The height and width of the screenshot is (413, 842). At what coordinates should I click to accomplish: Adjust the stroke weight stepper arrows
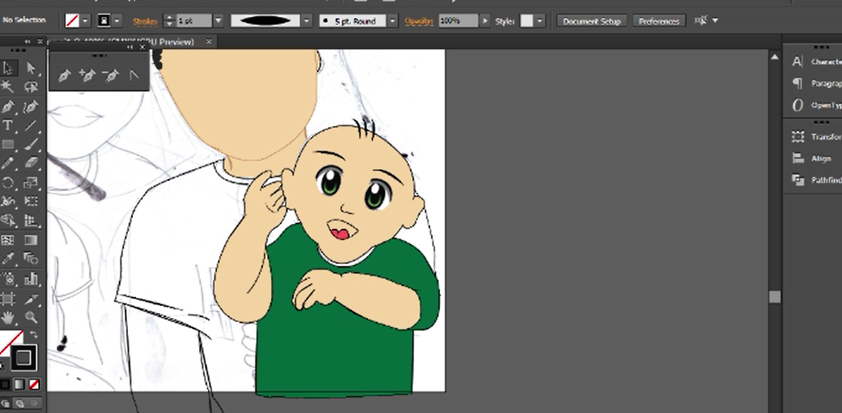[170, 21]
